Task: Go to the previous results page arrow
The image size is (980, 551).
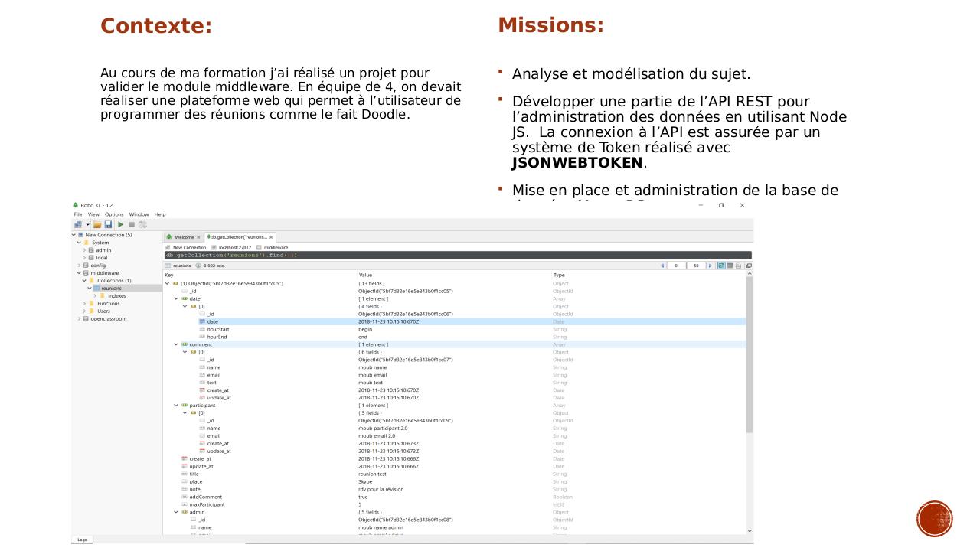Action: point(662,266)
